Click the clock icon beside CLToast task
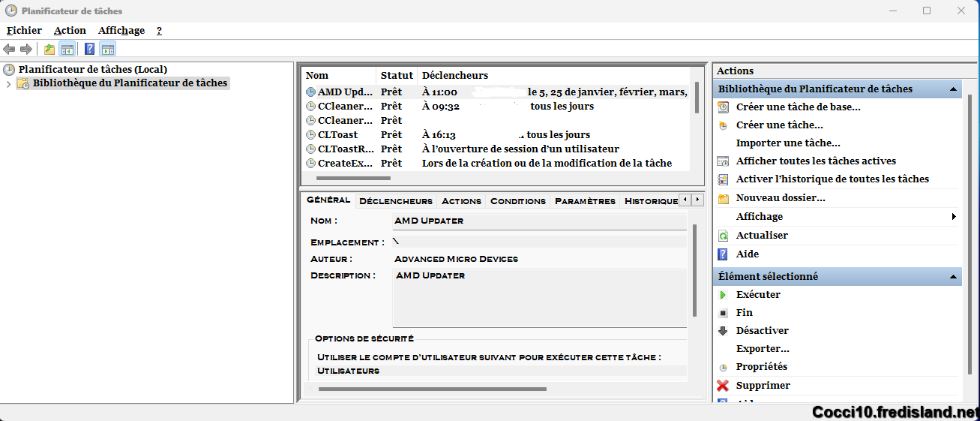Image resolution: width=980 pixels, height=421 pixels. point(311,135)
